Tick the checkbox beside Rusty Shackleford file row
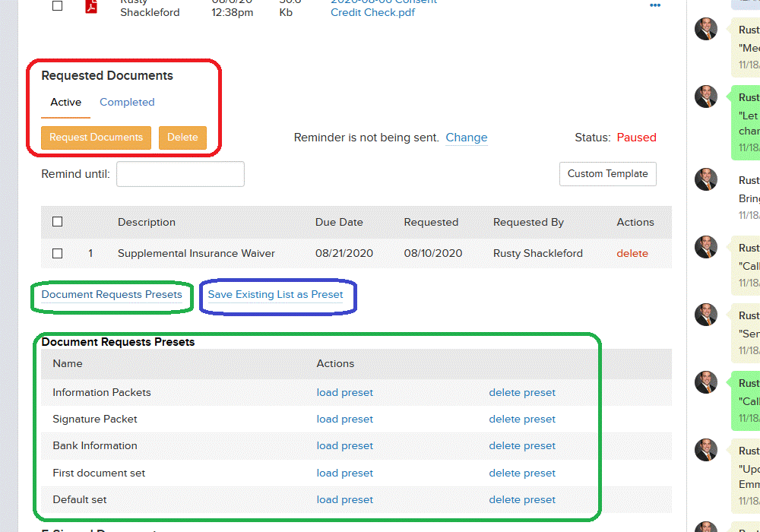The width and height of the screenshot is (760, 532). click(57, 6)
